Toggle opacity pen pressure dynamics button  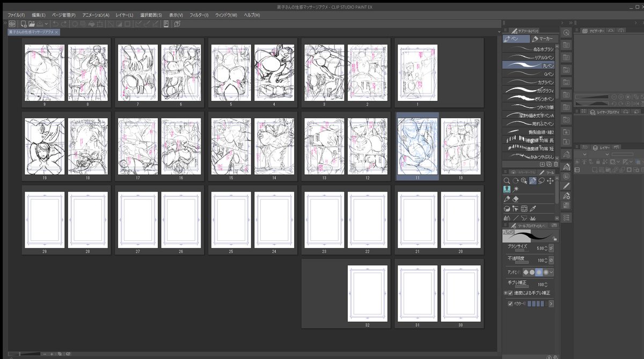(x=551, y=260)
